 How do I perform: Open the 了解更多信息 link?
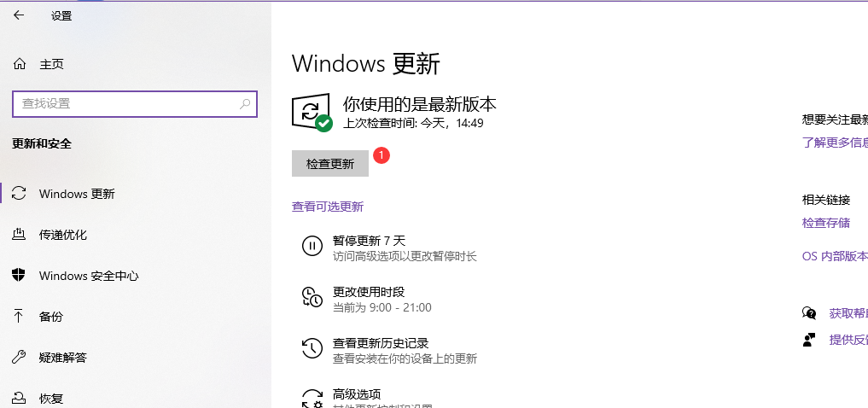click(835, 143)
